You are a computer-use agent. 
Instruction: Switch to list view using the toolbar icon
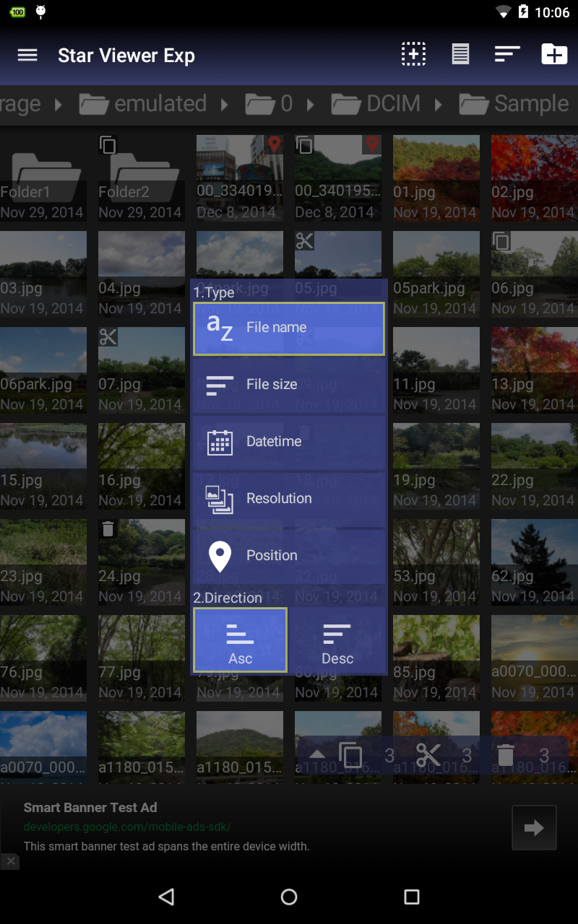click(x=460, y=54)
